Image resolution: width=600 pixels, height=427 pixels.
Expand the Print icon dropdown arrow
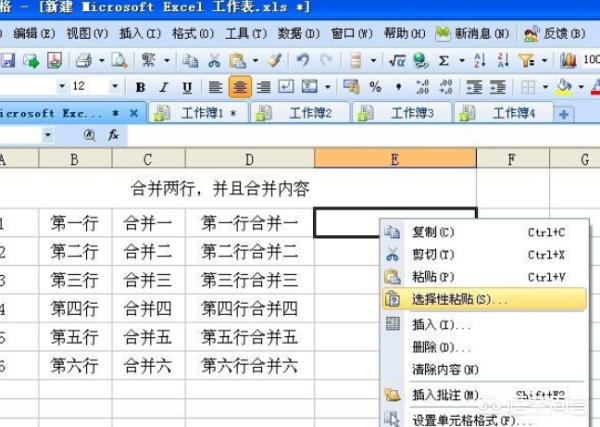101,60
